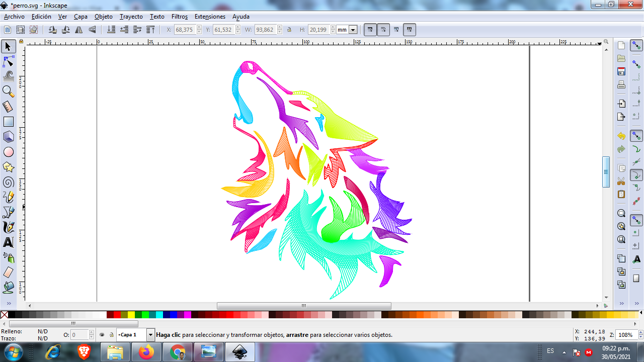
Task: Rotate selection 90° clockwise
Action: pos(65,30)
